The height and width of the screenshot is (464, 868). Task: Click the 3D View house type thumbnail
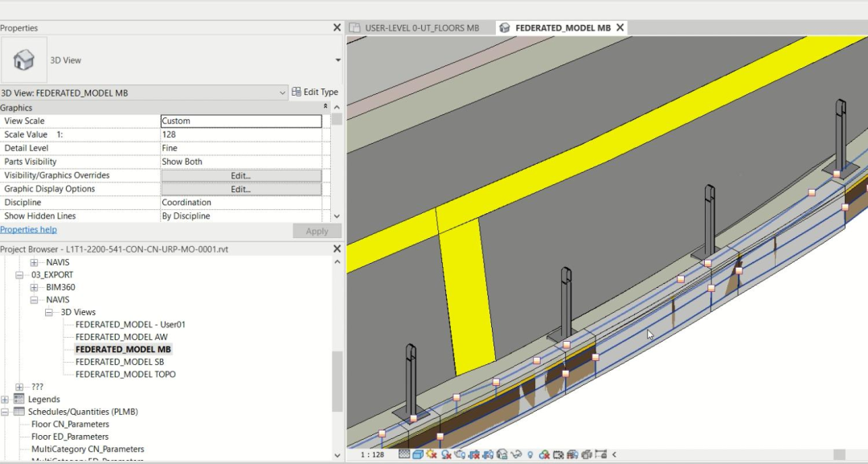24,60
